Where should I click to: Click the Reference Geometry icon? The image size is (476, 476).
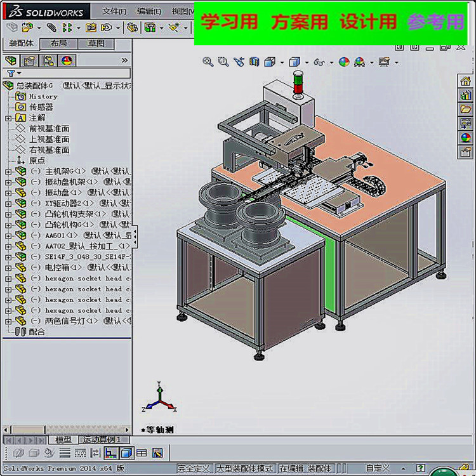point(174,28)
